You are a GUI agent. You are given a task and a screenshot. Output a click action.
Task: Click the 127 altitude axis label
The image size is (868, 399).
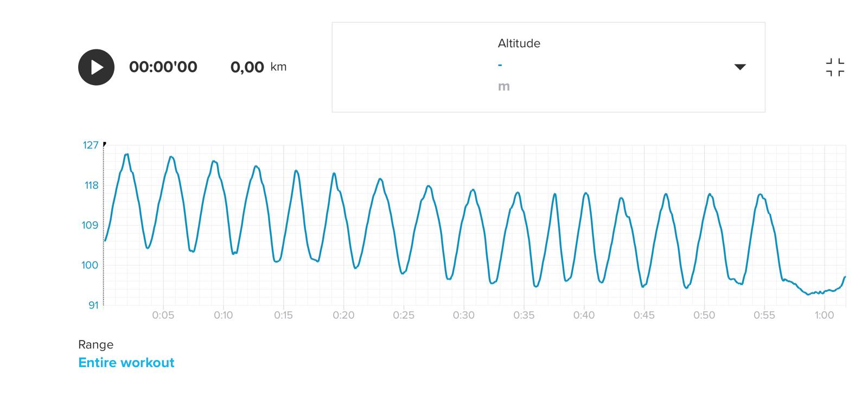tap(91, 145)
